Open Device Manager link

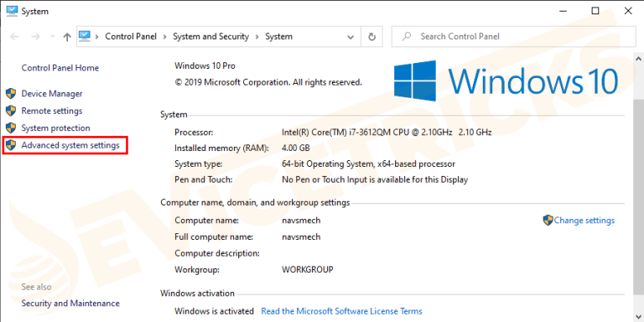tap(52, 94)
